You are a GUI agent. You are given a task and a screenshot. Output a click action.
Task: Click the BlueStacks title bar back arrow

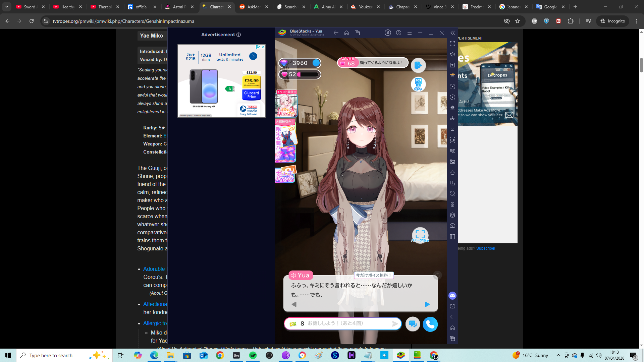pyautogui.click(x=336, y=33)
